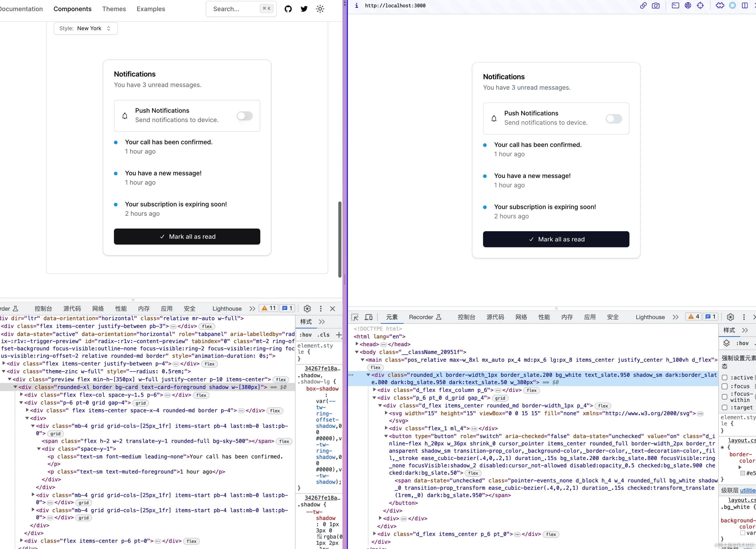Check the :active pseudo-class checkbox
The image size is (756, 549).
pyautogui.click(x=725, y=378)
